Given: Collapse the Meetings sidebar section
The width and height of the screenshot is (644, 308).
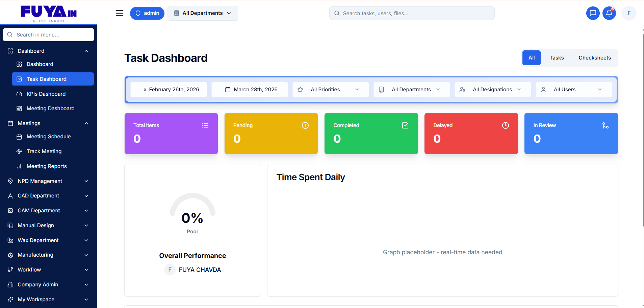Looking at the screenshot, I should [x=86, y=123].
